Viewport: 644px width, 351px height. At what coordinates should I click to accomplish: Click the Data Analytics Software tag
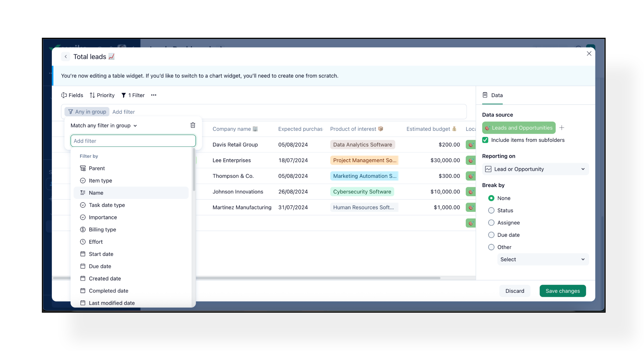coord(363,145)
